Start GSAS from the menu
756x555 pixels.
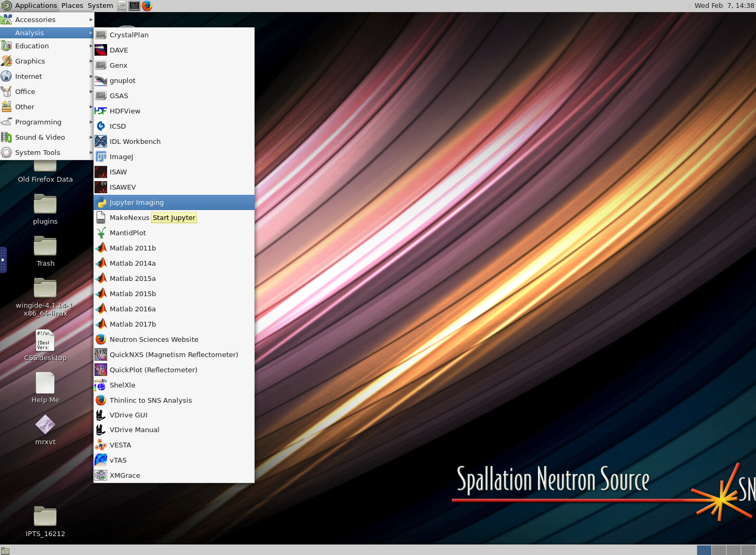tap(174, 96)
